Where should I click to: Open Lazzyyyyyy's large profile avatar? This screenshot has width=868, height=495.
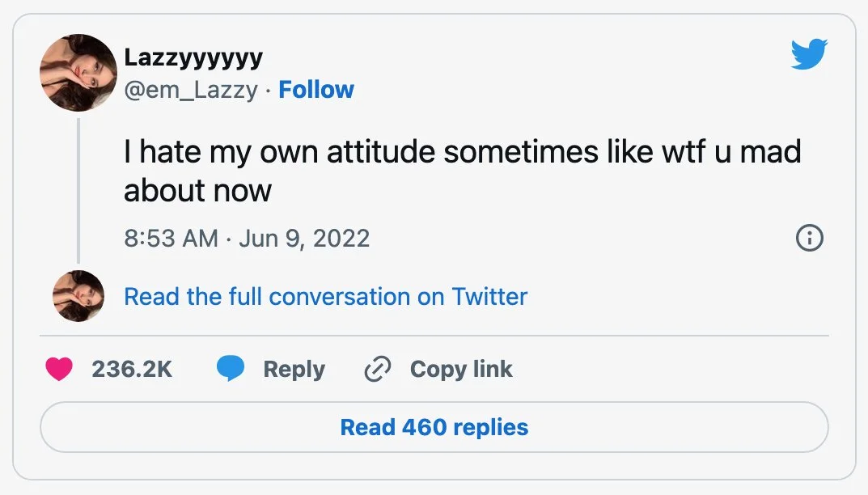click(78, 73)
